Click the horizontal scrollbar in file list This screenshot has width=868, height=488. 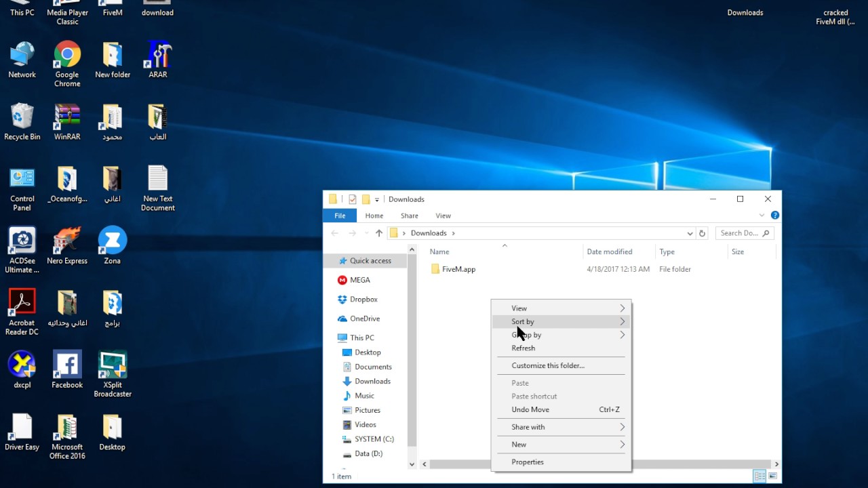599,464
